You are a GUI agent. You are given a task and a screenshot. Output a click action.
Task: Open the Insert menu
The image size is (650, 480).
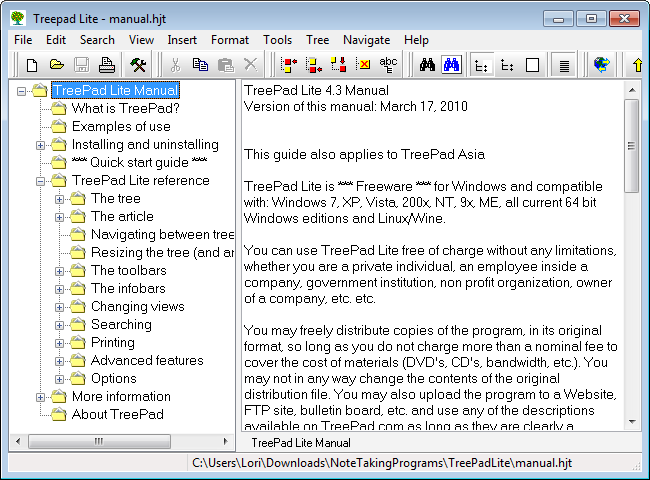(182, 40)
